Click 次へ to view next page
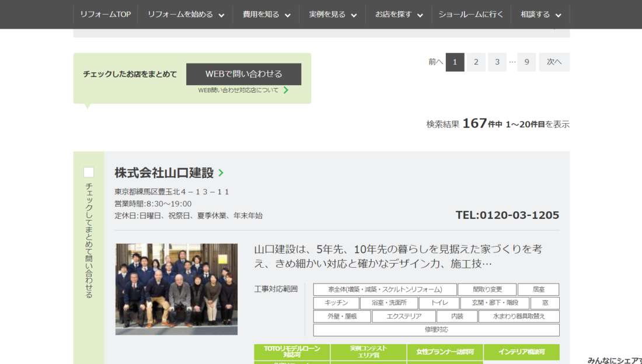This screenshot has height=364, width=642. point(554,62)
